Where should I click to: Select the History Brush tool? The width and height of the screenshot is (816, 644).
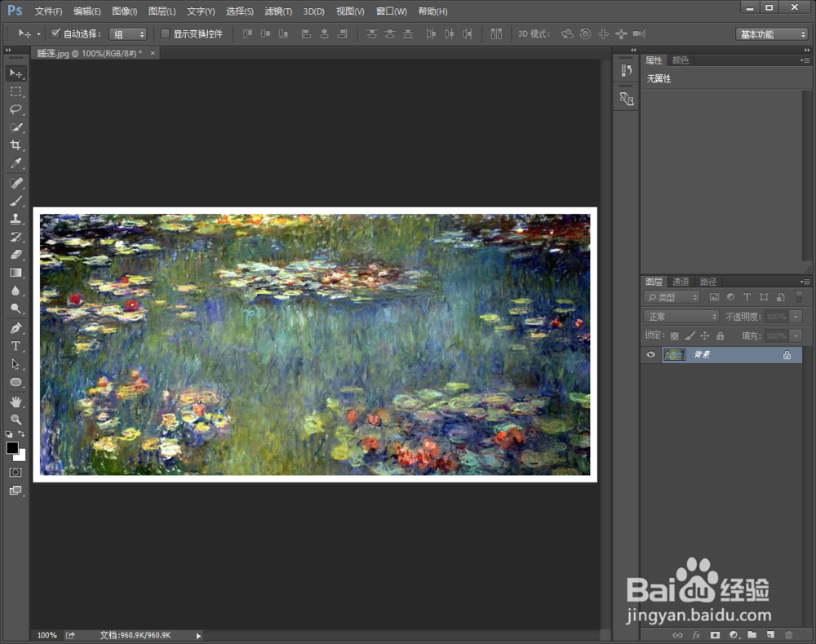tap(16, 237)
